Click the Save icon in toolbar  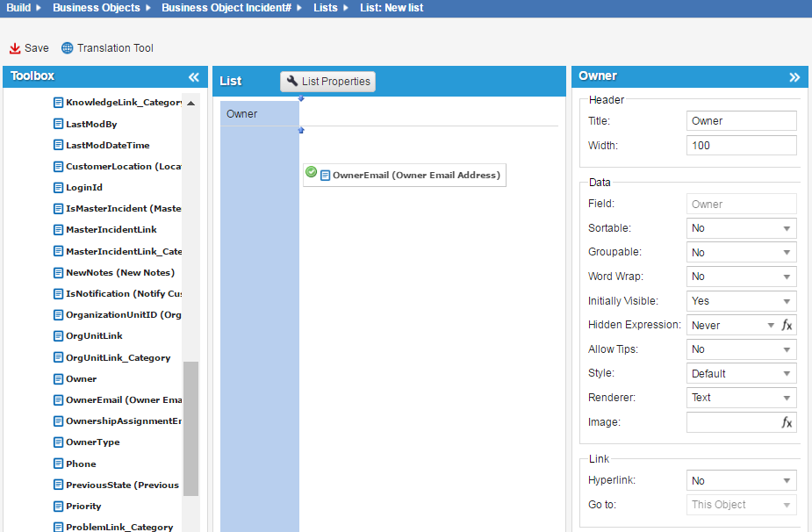pyautogui.click(x=15, y=48)
